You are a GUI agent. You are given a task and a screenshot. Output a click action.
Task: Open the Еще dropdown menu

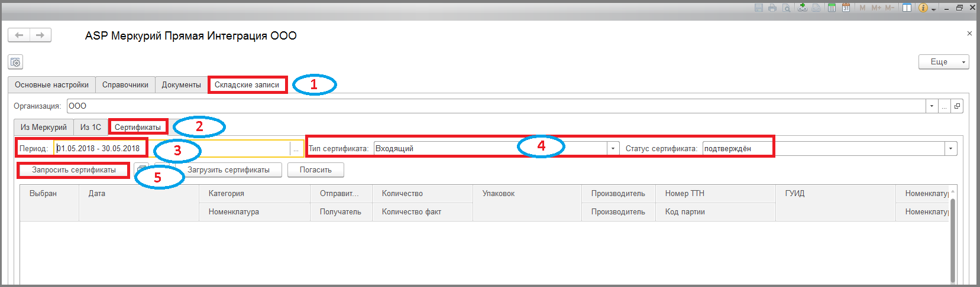(943, 62)
